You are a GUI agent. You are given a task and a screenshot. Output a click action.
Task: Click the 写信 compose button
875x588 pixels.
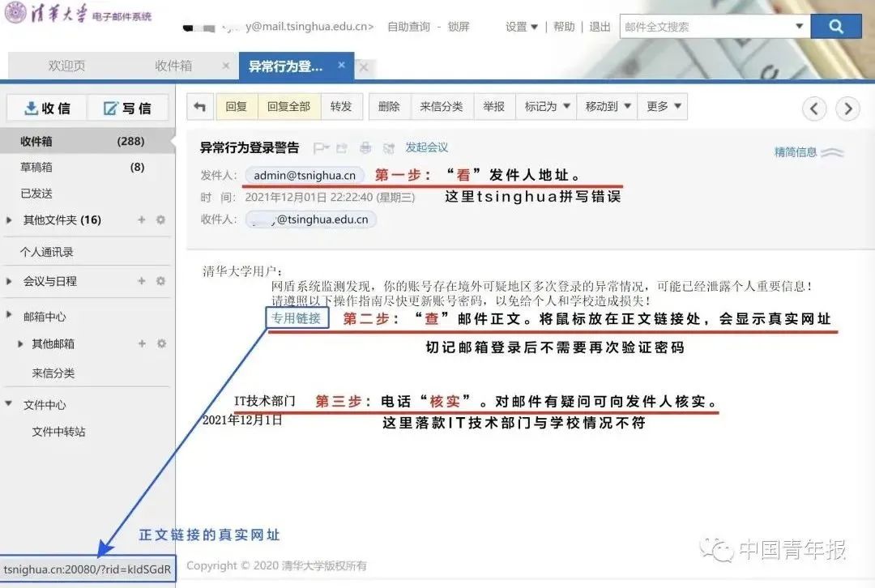128,107
